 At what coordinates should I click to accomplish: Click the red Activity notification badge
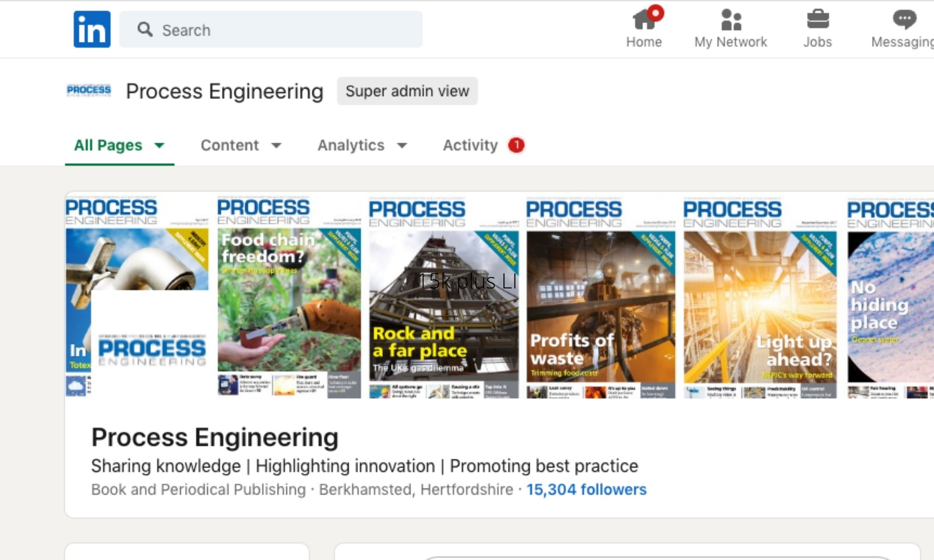pos(517,145)
